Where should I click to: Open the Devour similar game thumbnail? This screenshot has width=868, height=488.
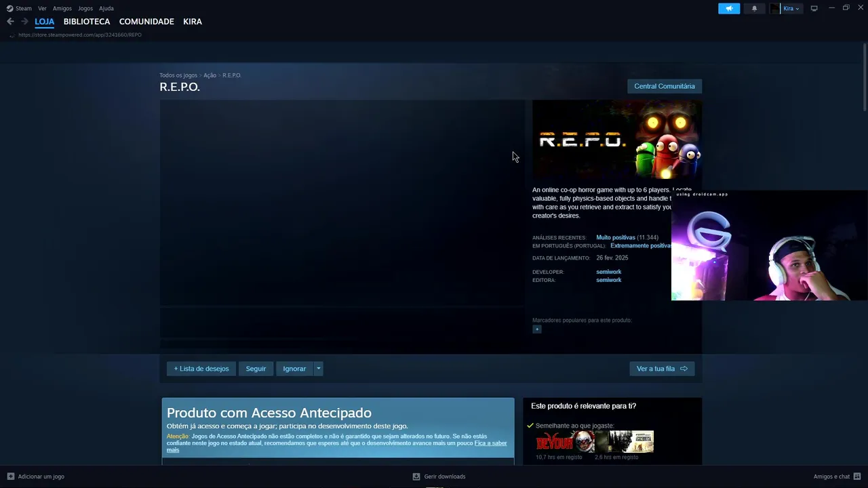pos(566,442)
